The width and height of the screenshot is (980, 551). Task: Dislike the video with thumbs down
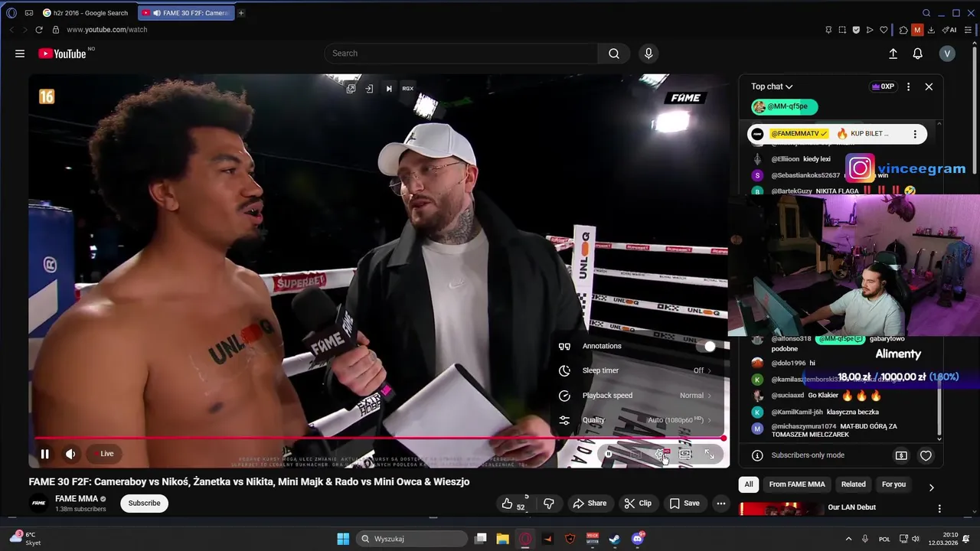(548, 504)
